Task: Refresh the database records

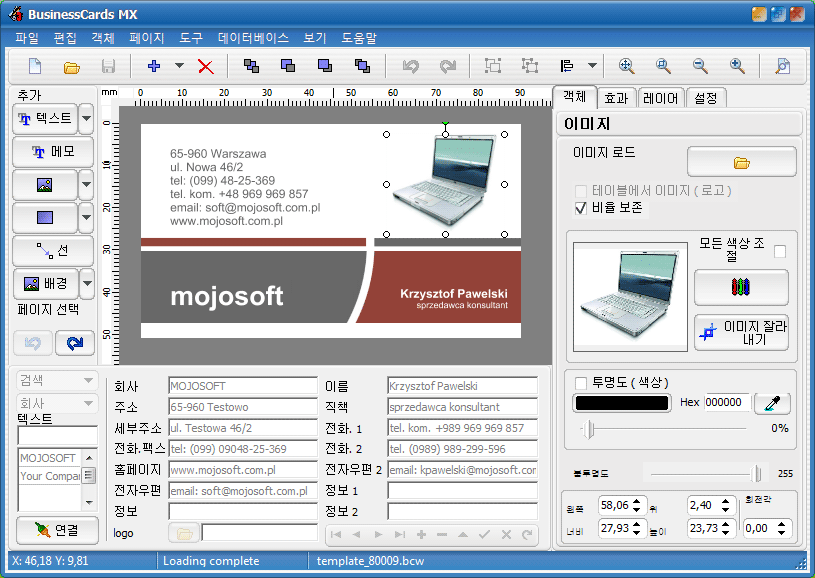Action: click(527, 534)
